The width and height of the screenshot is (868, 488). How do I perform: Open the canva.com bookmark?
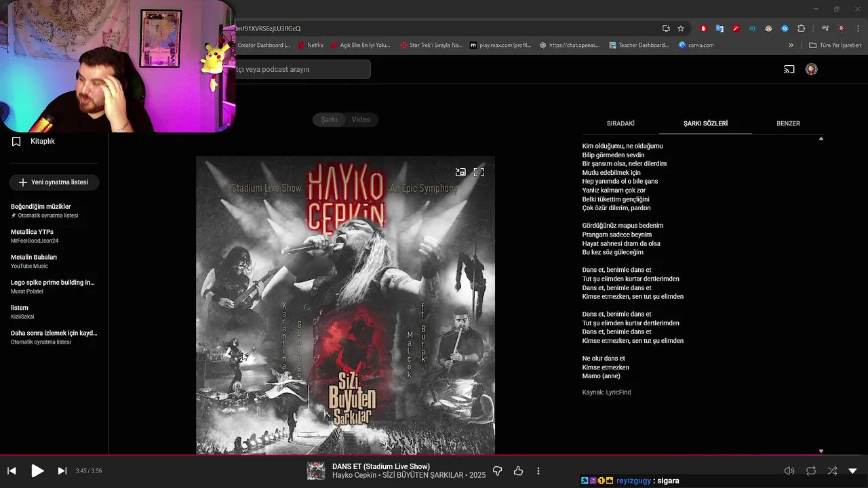click(696, 45)
